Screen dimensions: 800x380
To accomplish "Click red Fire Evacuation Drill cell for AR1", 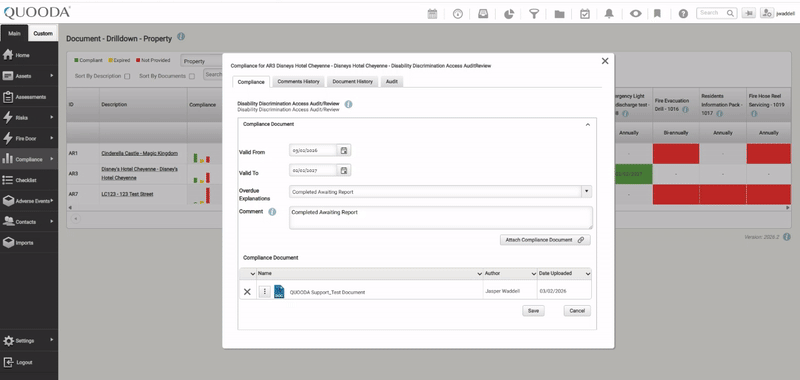I will tap(676, 154).
